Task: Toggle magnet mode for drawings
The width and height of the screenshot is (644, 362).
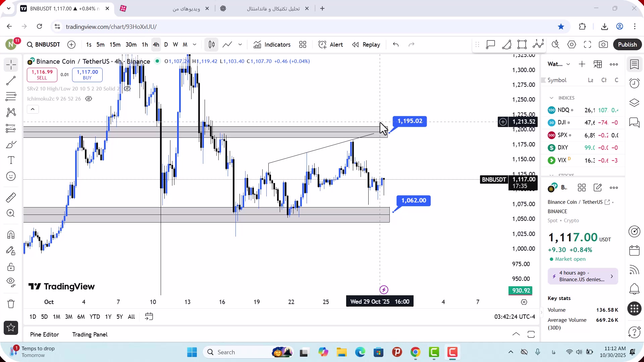Action: click(x=11, y=235)
